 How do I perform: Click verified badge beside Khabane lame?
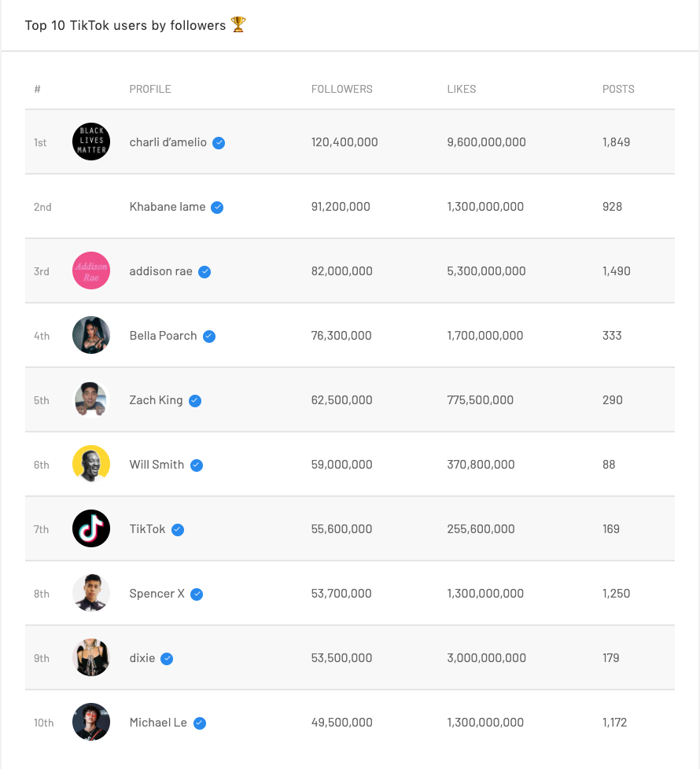tap(217, 208)
